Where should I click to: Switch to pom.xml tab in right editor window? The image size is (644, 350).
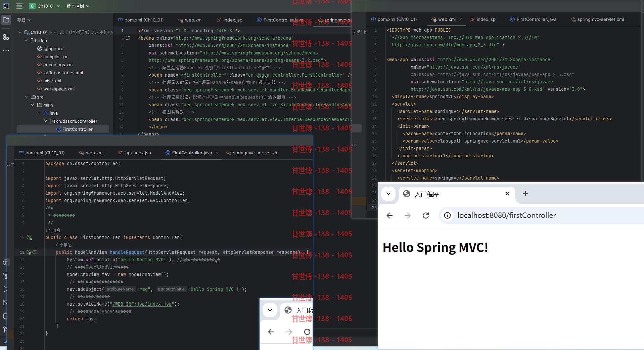click(394, 19)
